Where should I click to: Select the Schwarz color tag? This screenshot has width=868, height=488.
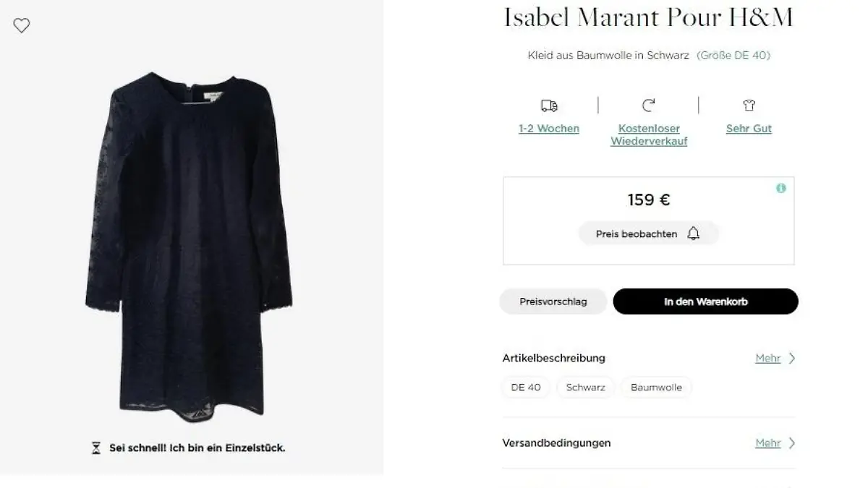coord(585,388)
